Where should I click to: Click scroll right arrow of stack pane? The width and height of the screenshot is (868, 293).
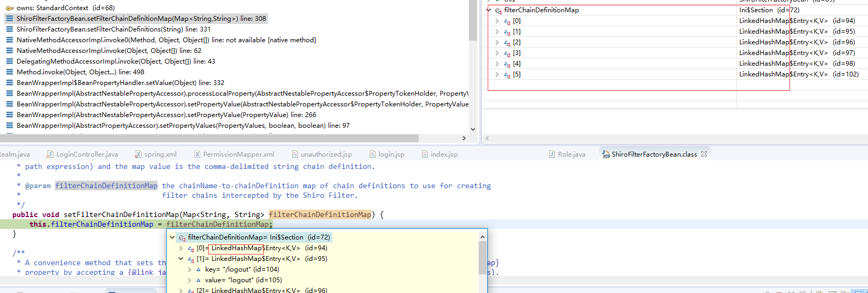pos(464,138)
